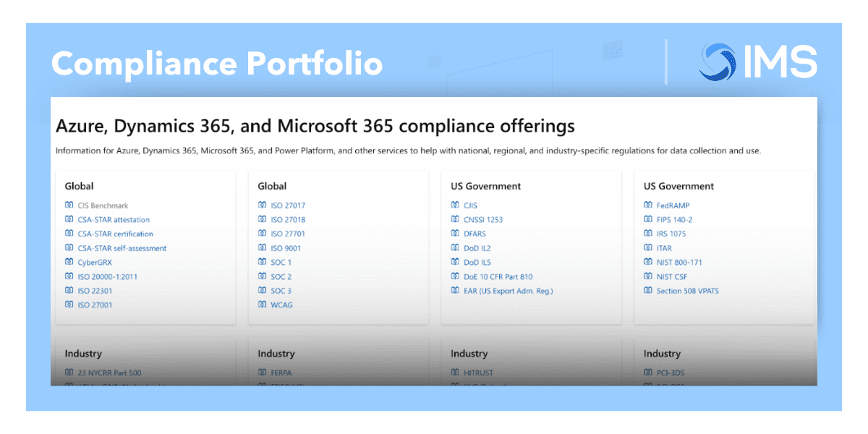Screen dimensions: 868x434
Task: Select the ISO 9001 link
Action: (286, 248)
